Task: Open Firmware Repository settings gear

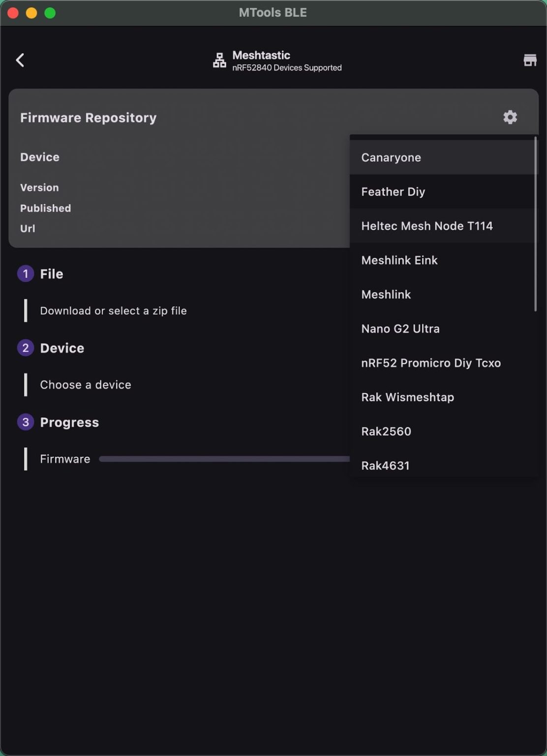Action: (x=510, y=117)
